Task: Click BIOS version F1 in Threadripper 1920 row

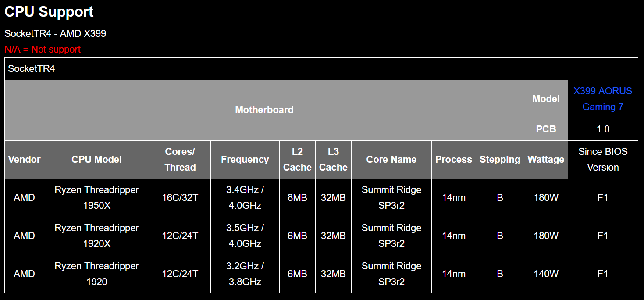Action: tap(603, 274)
